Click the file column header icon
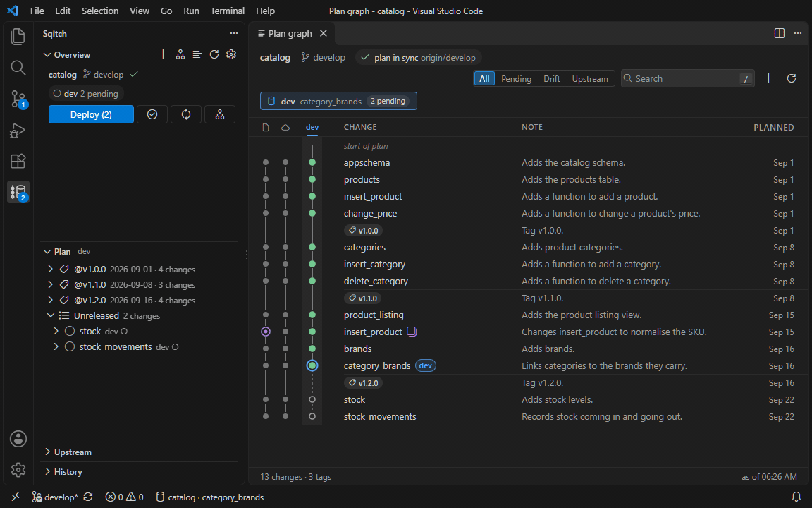 [x=266, y=127]
